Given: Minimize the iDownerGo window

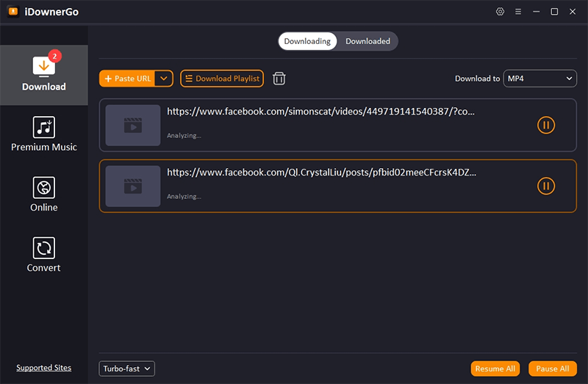Looking at the screenshot, I should tap(537, 12).
